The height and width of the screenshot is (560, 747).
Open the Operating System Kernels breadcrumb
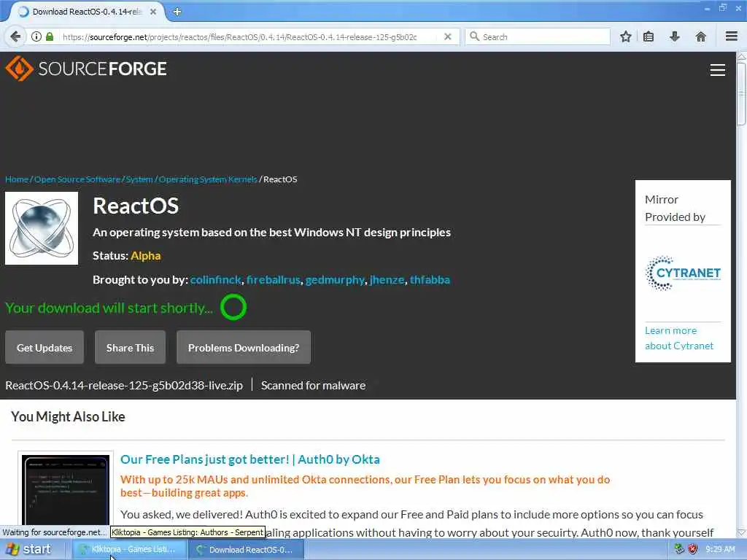pos(208,179)
